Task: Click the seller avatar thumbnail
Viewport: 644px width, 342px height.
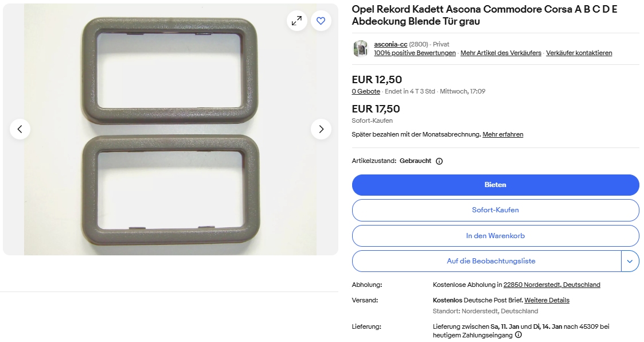Action: coord(361,49)
